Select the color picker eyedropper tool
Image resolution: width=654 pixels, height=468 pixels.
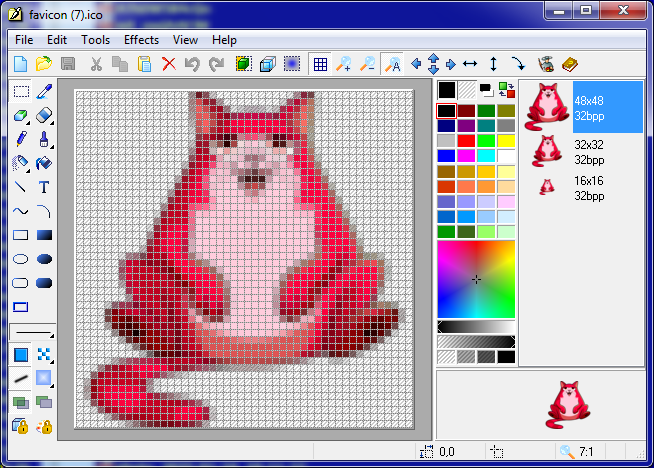click(x=44, y=91)
